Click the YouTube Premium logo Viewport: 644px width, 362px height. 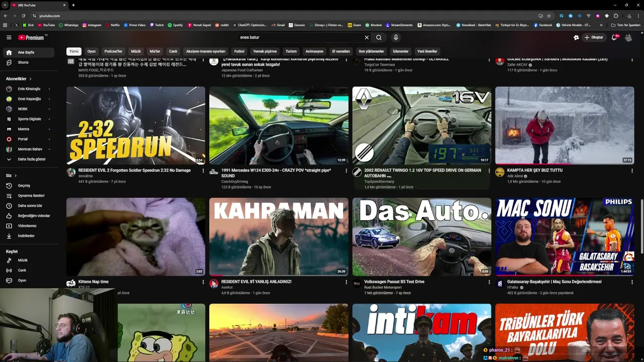pyautogui.click(x=32, y=37)
